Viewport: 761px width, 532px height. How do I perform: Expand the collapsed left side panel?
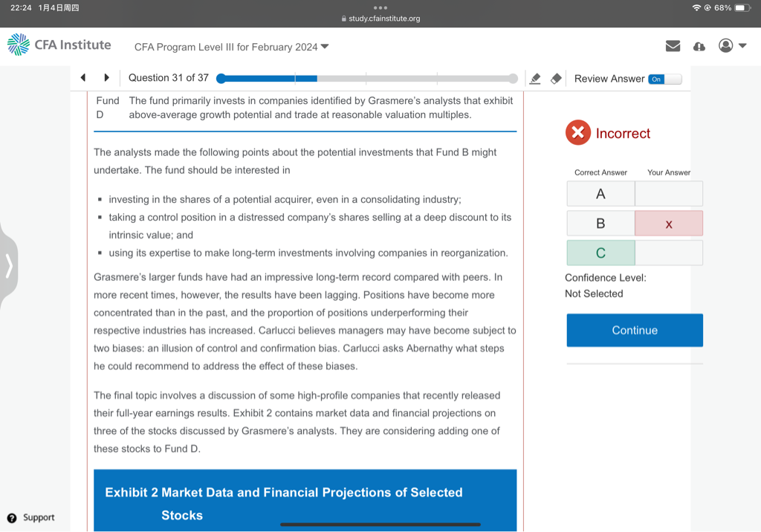pos(8,265)
